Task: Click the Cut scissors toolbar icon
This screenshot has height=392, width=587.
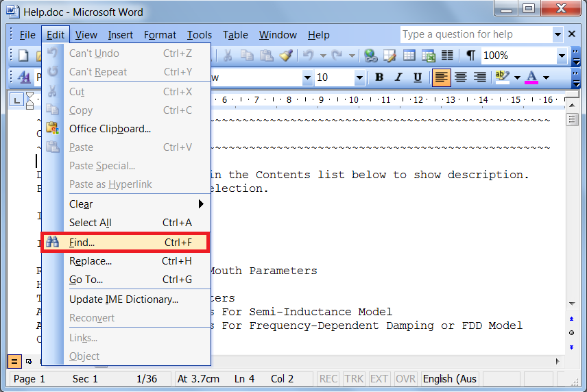Action: 228,56
